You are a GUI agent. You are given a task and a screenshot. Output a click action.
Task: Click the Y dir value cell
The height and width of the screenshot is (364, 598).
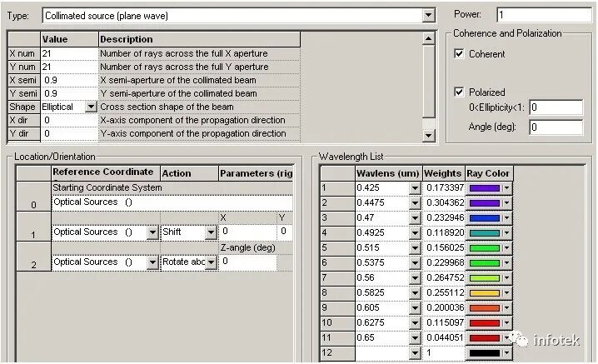click(x=69, y=133)
